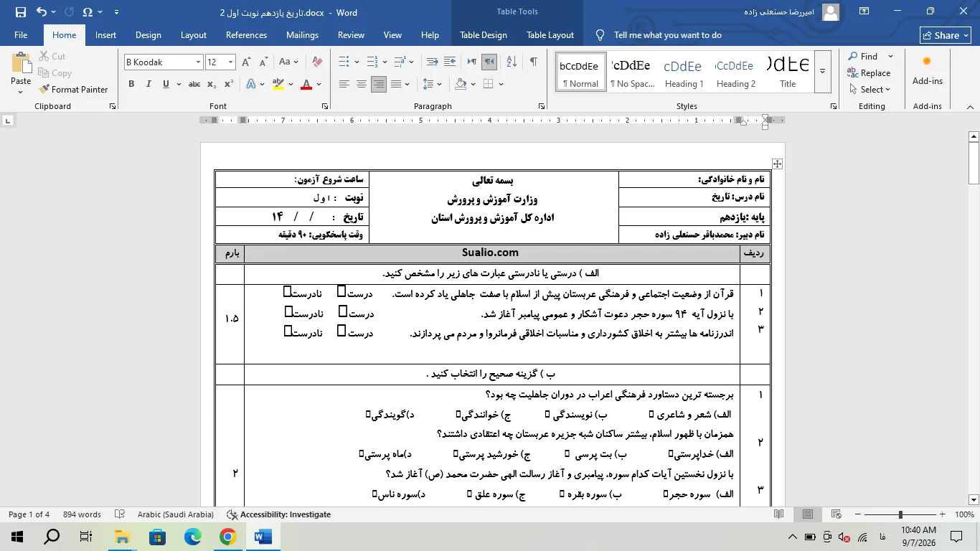Image resolution: width=980 pixels, height=551 pixels.
Task: Click the Share button
Action: [x=946, y=35]
